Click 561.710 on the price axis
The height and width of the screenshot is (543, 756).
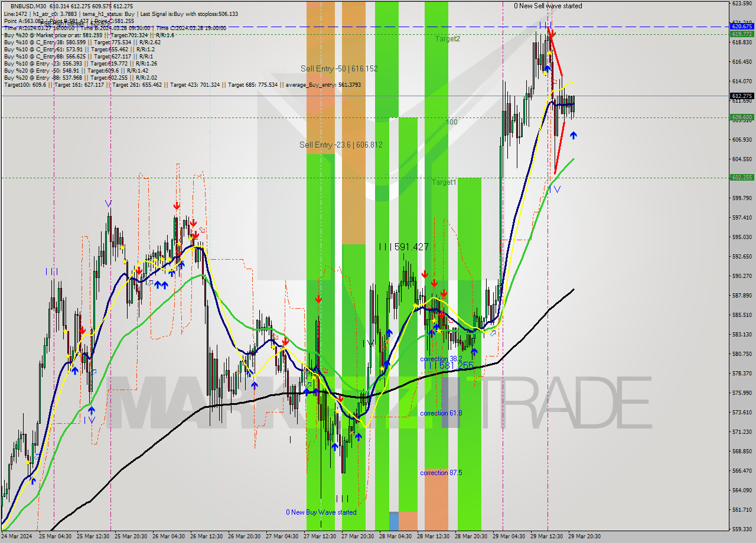(x=742, y=509)
